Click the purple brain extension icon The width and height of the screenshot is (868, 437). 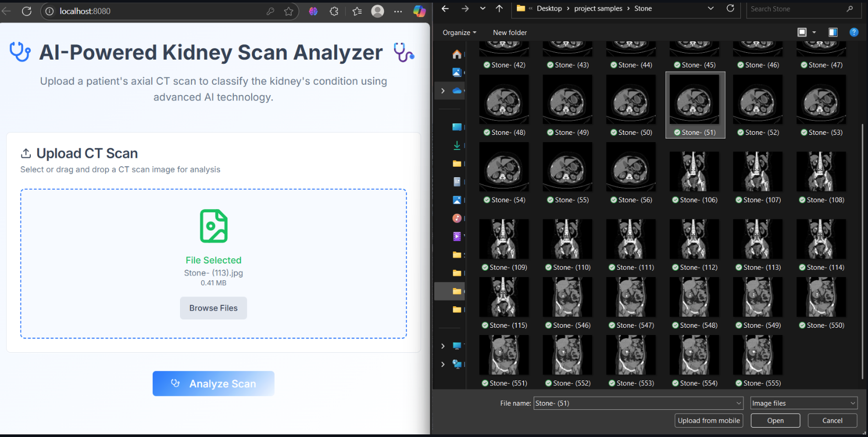[313, 11]
